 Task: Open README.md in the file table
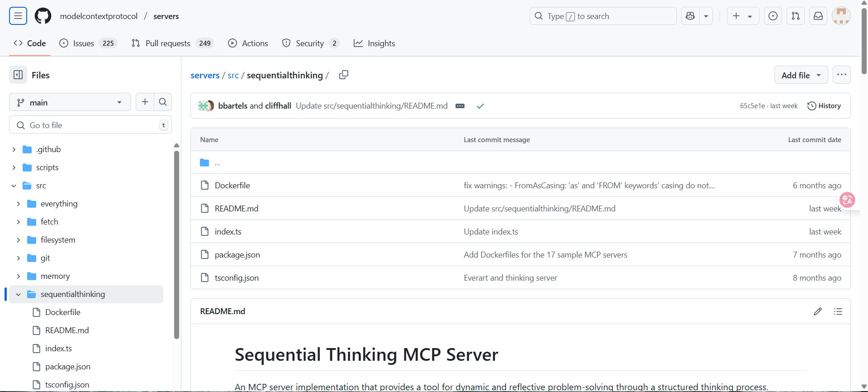click(237, 208)
